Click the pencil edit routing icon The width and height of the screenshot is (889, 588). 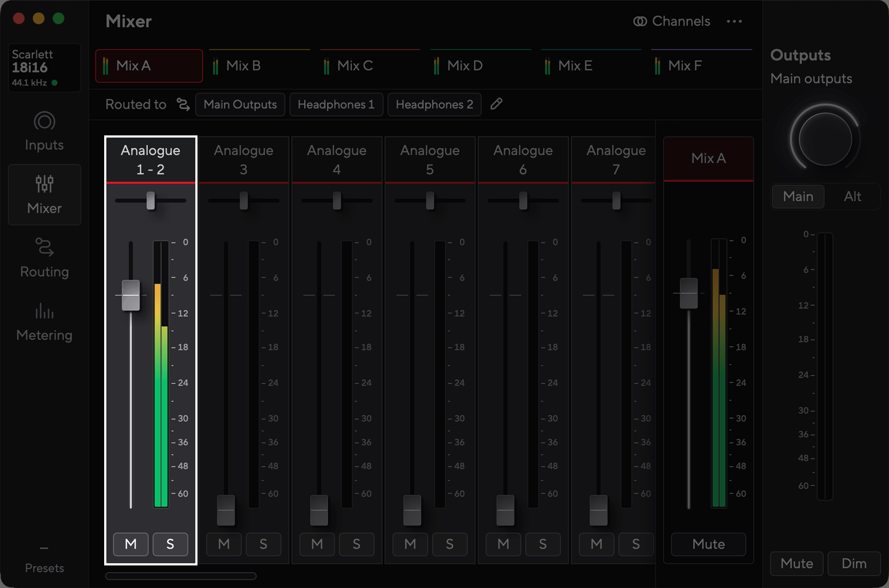click(x=496, y=104)
